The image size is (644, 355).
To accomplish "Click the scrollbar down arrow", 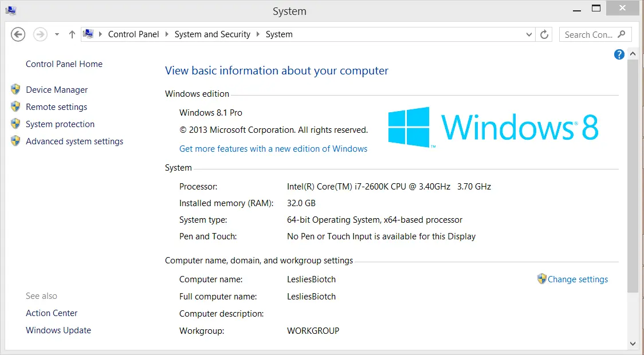I will [633, 344].
